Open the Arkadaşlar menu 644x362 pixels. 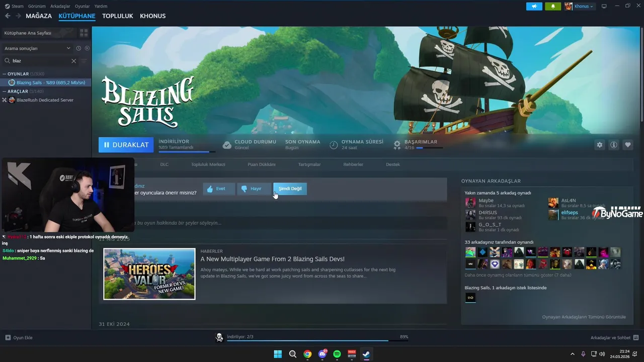pyautogui.click(x=60, y=6)
